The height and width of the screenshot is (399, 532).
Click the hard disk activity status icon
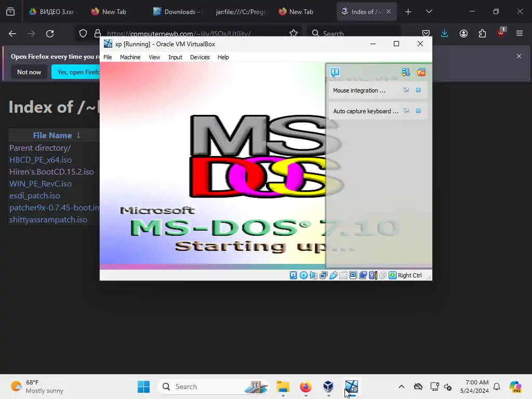[293, 275]
